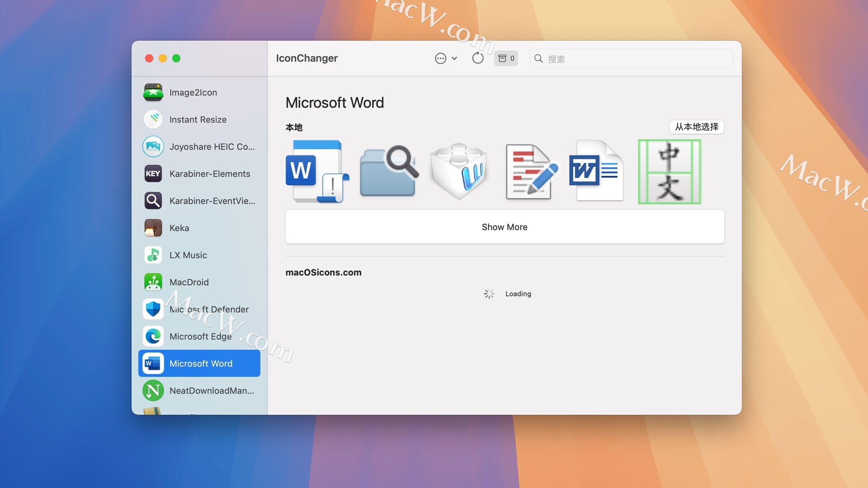Select Instant Resize in the app list
The width and height of the screenshot is (868, 488).
pyautogui.click(x=199, y=119)
